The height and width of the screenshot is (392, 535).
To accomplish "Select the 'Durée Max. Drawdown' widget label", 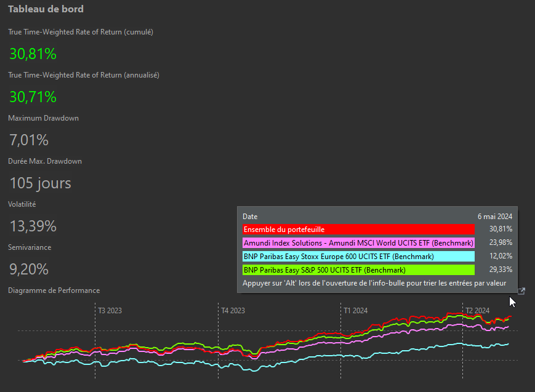I will tap(45, 161).
